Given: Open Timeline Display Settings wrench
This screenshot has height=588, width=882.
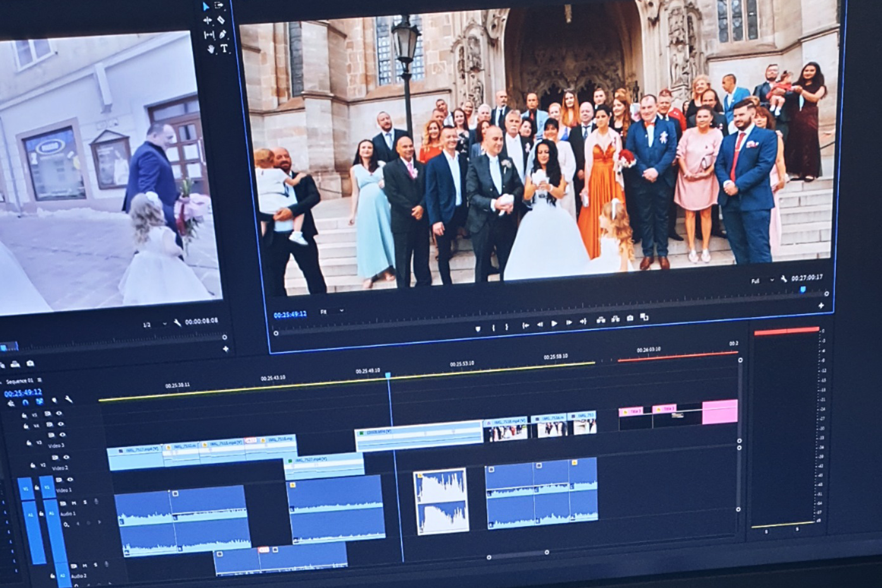Looking at the screenshot, I should 69,399.
